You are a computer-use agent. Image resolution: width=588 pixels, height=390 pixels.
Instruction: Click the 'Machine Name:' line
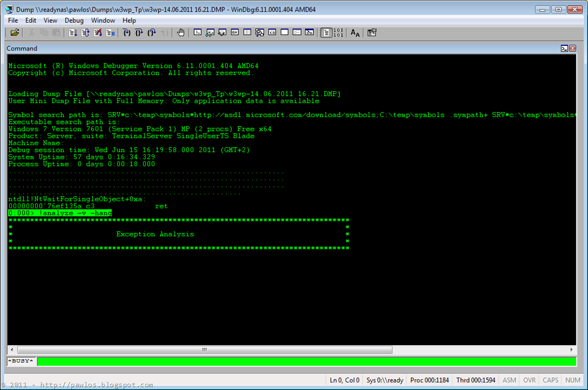tap(36, 143)
